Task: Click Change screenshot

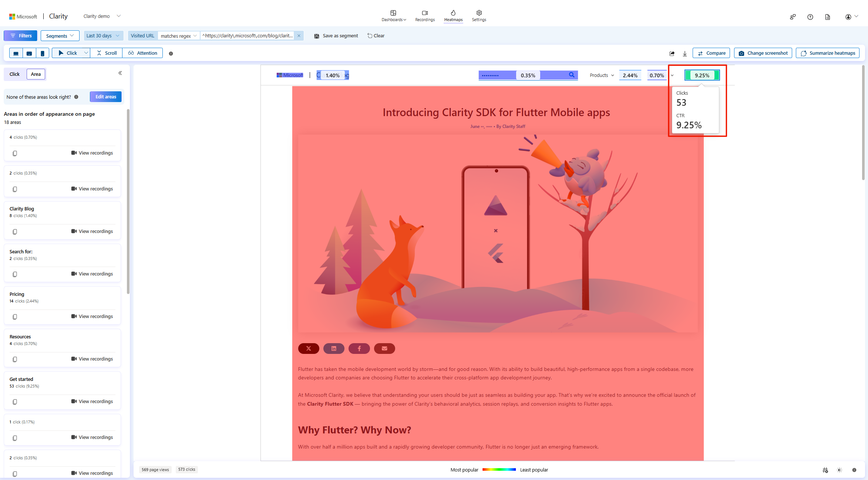Action: (x=763, y=53)
